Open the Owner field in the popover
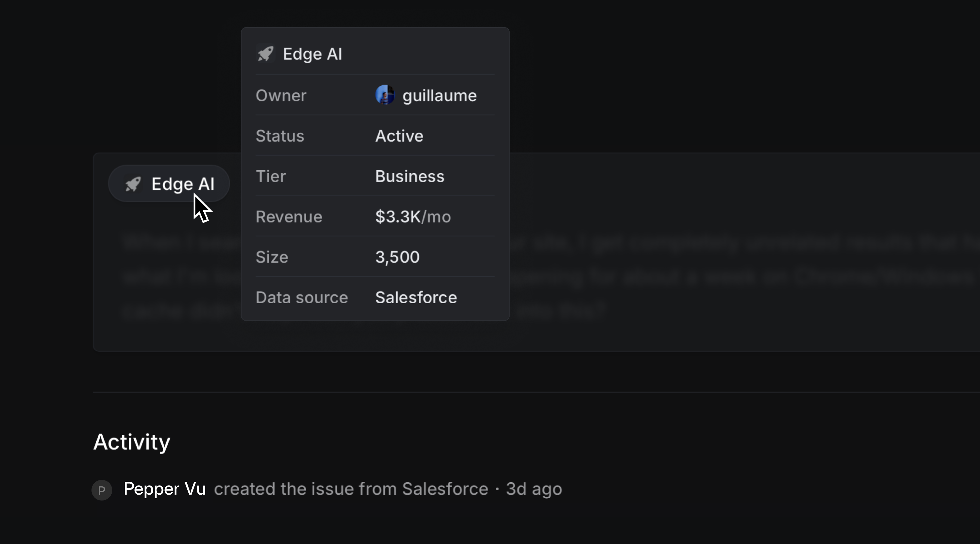This screenshot has height=544, width=980. (281, 95)
